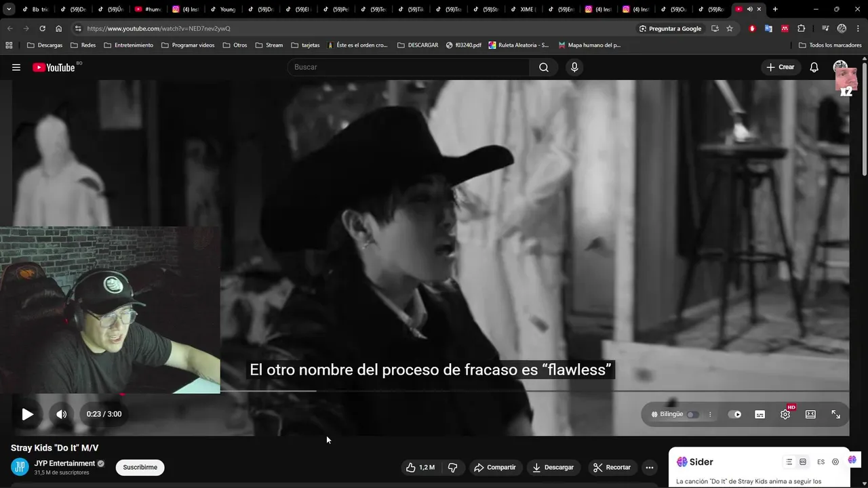Open the Chrome three-dot menu
Image resolution: width=868 pixels, height=488 pixels.
(858, 28)
